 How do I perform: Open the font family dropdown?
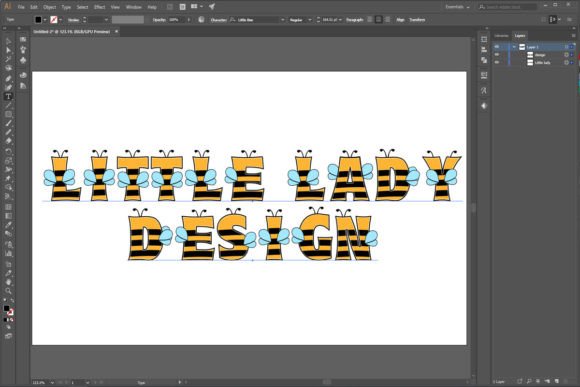tap(283, 20)
